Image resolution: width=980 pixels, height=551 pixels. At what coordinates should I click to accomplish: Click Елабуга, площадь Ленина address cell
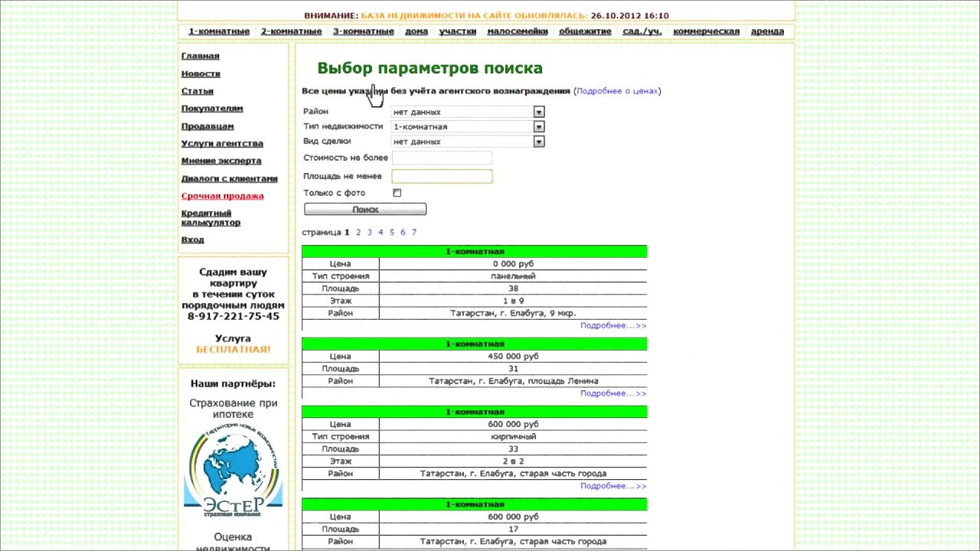[513, 380]
